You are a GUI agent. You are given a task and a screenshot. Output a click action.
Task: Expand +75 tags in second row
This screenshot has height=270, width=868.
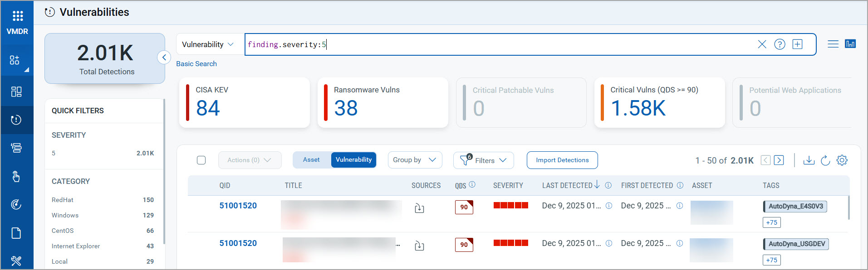pyautogui.click(x=772, y=260)
